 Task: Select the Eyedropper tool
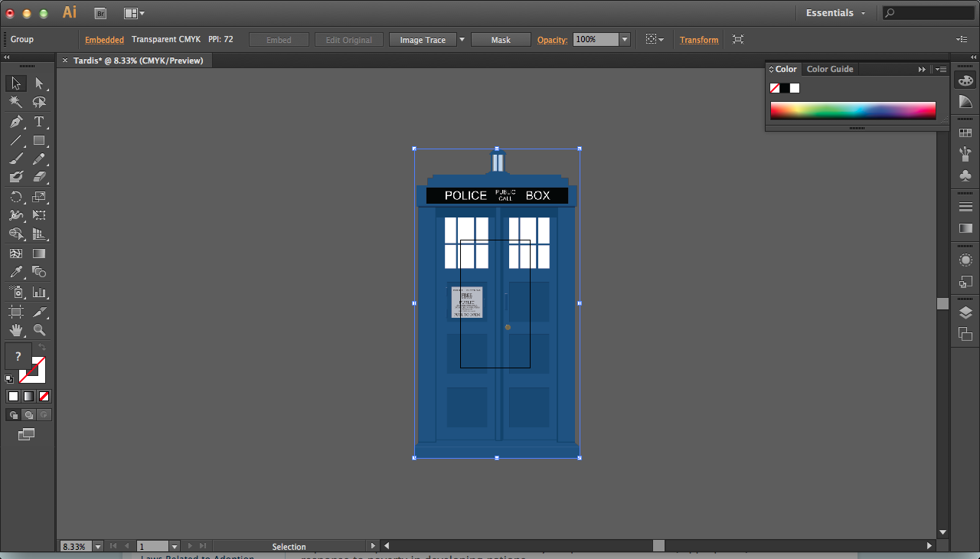(16, 272)
